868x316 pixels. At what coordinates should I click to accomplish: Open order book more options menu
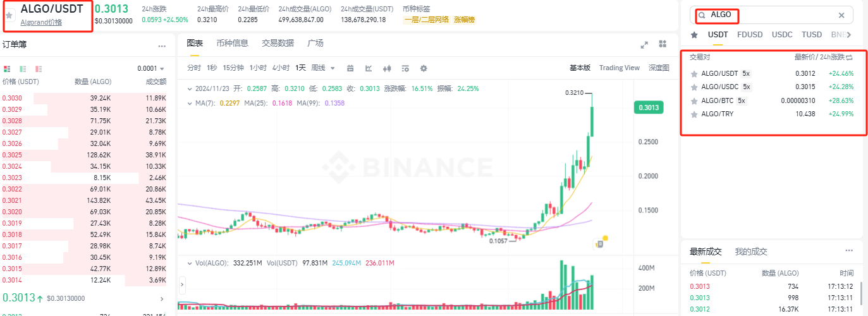coord(162,46)
